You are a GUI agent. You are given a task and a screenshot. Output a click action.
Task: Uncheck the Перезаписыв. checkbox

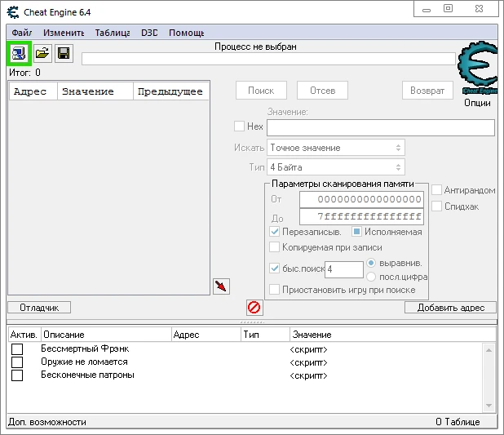[275, 231]
